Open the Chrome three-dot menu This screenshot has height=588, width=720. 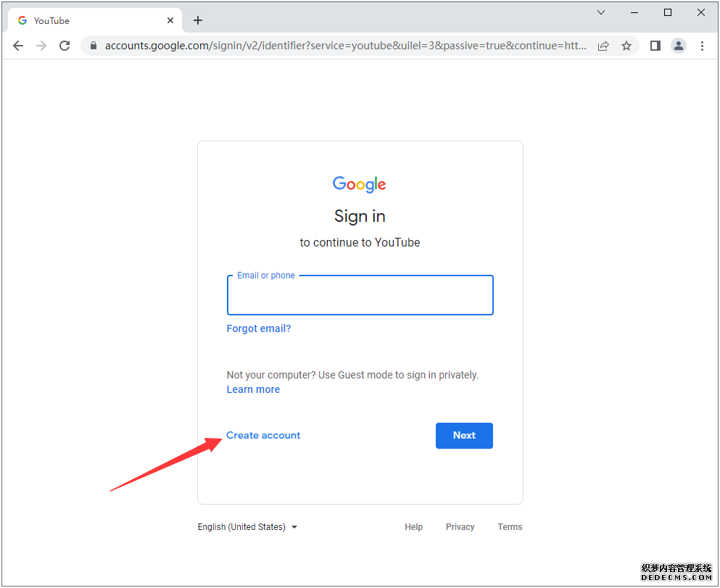[702, 46]
